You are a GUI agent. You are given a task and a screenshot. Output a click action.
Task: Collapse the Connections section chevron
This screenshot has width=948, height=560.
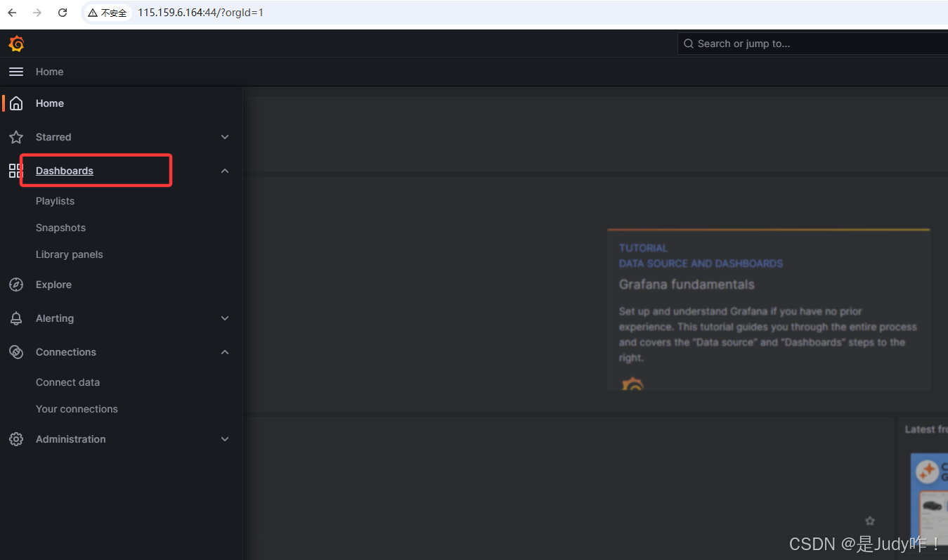[x=225, y=352]
